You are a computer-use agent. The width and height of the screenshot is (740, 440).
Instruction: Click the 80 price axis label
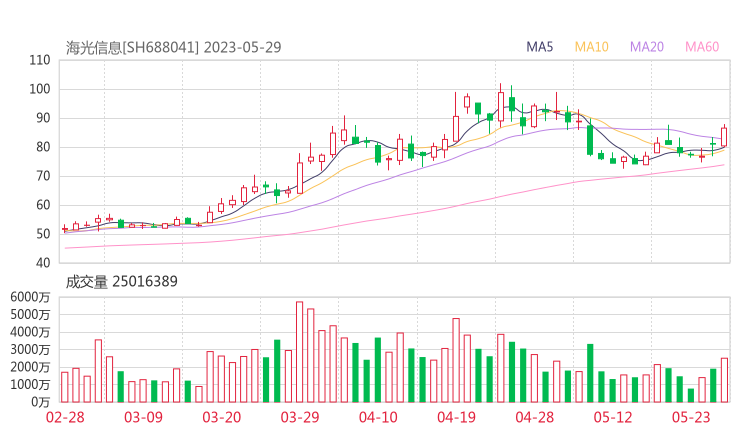point(43,147)
